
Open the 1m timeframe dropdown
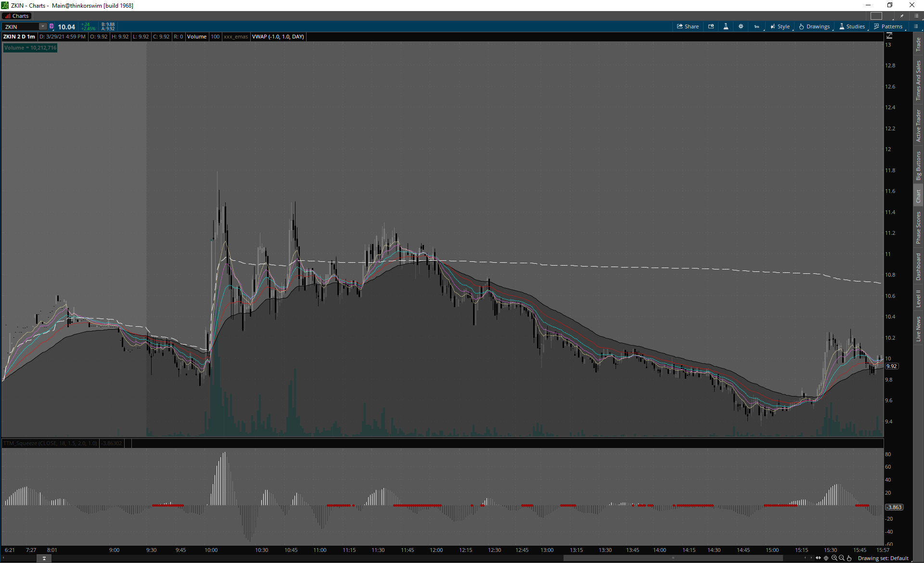(x=757, y=26)
